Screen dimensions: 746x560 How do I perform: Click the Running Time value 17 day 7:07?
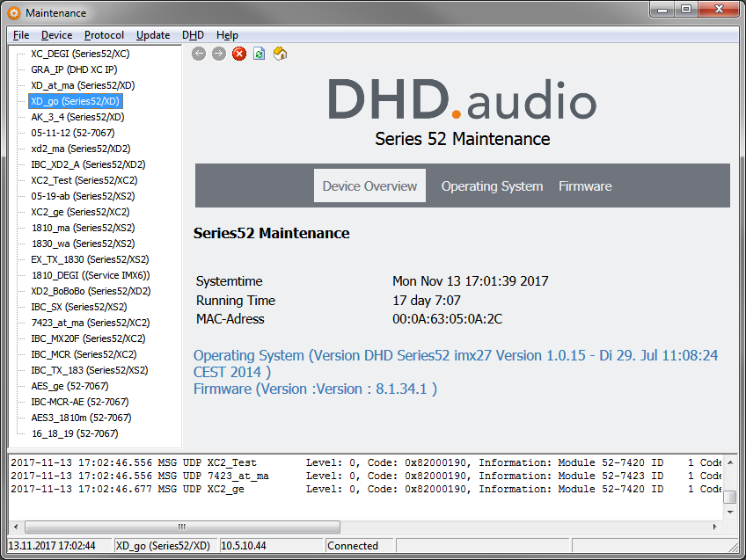(427, 301)
